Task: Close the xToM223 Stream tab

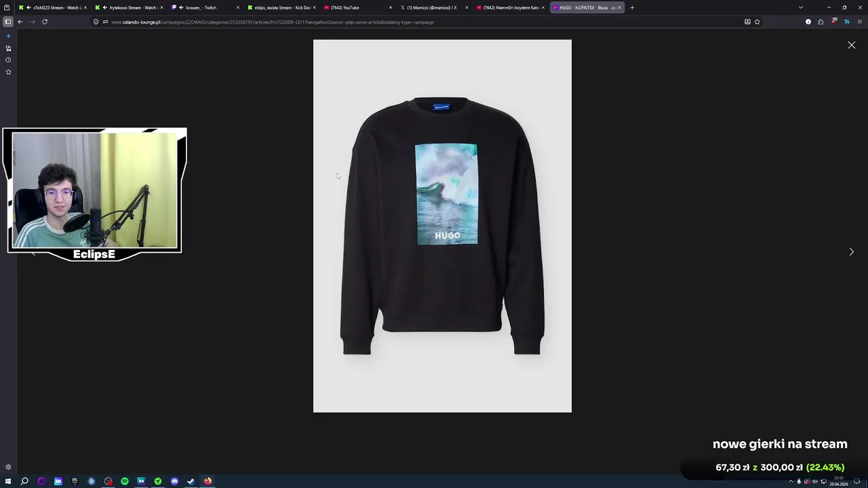Action: point(85,7)
